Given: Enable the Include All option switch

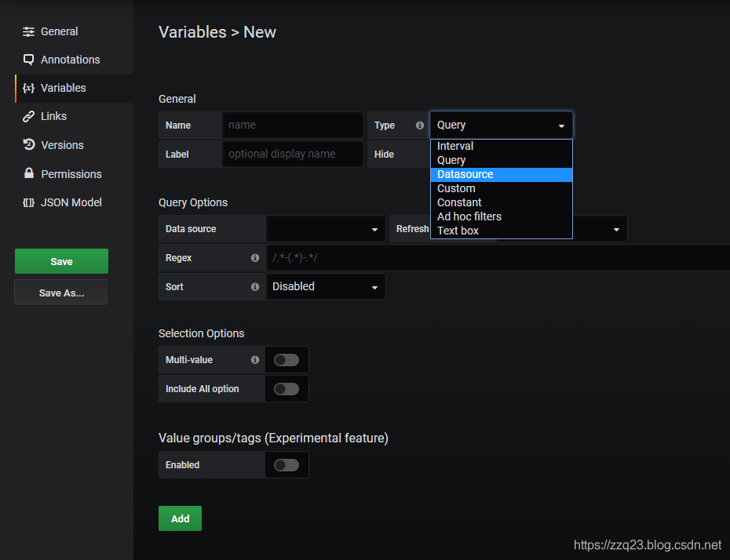Looking at the screenshot, I should coord(287,389).
